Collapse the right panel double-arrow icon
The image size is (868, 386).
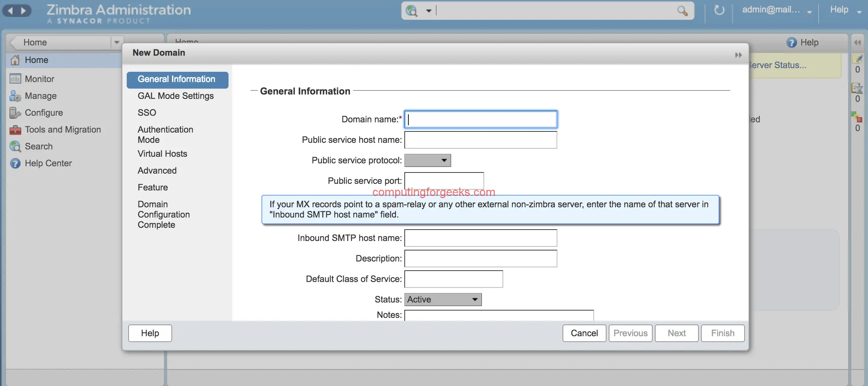coord(857,42)
